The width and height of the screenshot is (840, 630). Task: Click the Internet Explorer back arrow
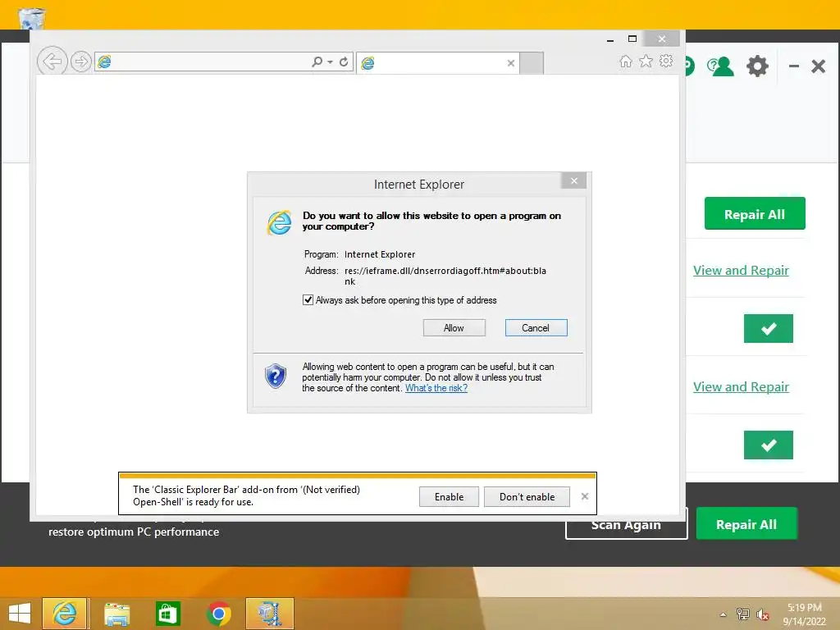click(52, 62)
